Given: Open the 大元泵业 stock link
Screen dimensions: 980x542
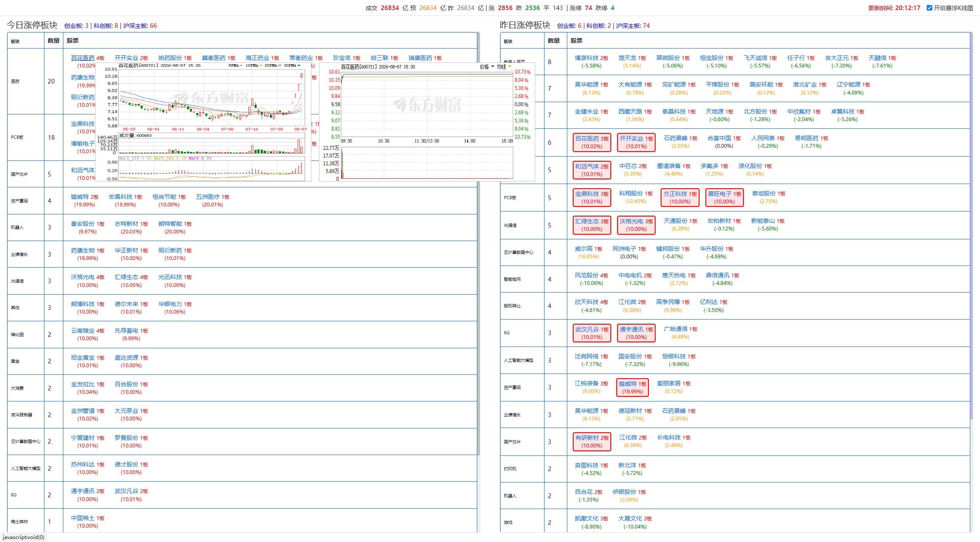Looking at the screenshot, I should [126, 411].
